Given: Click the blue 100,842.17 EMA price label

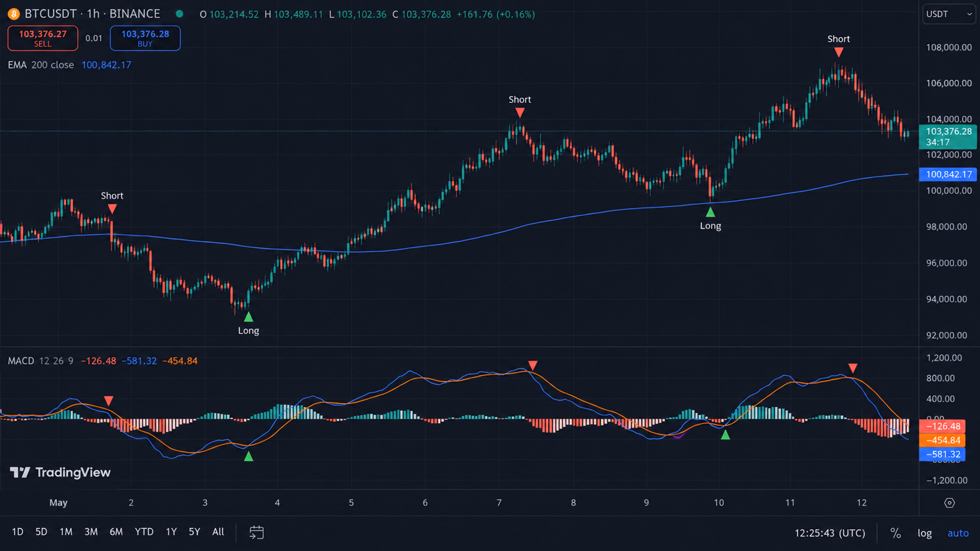Looking at the screenshot, I should [x=948, y=174].
